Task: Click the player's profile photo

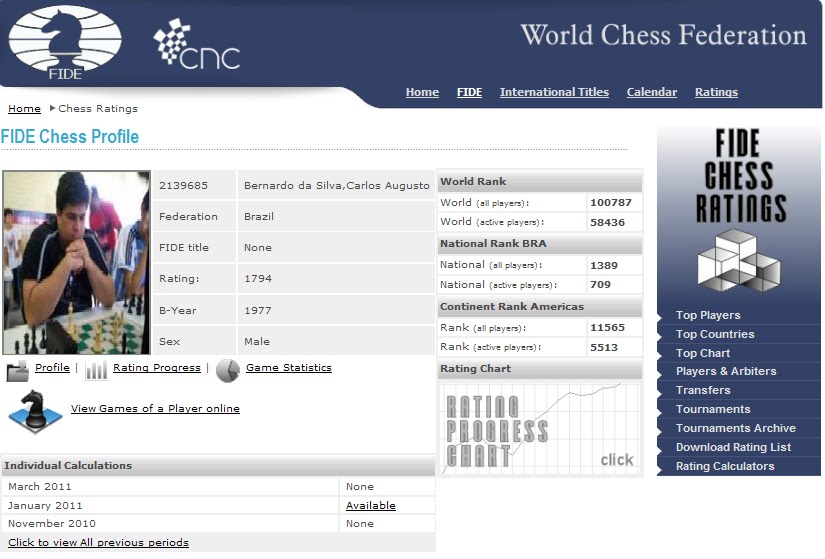Action: pos(76,262)
